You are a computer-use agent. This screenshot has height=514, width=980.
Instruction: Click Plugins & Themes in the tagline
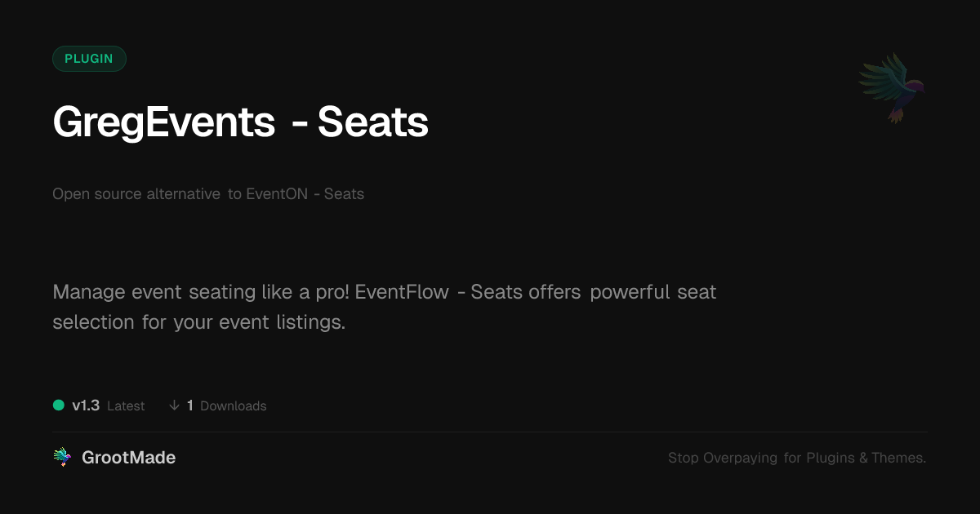866,458
